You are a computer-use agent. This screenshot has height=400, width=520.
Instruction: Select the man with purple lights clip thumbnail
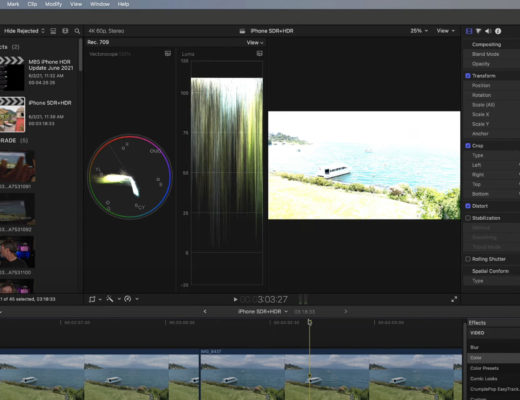click(x=17, y=252)
